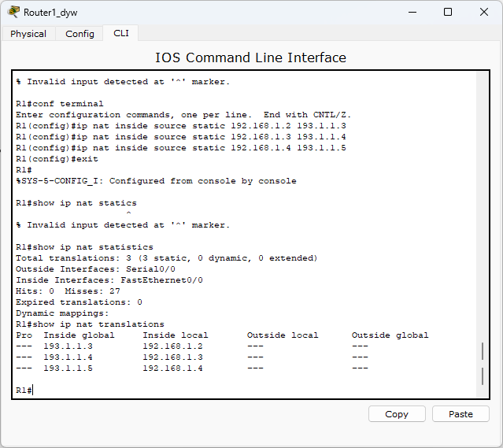This screenshot has width=503, height=448.
Task: Click inside local address 192.168.1.3 in table
Action: (x=172, y=357)
